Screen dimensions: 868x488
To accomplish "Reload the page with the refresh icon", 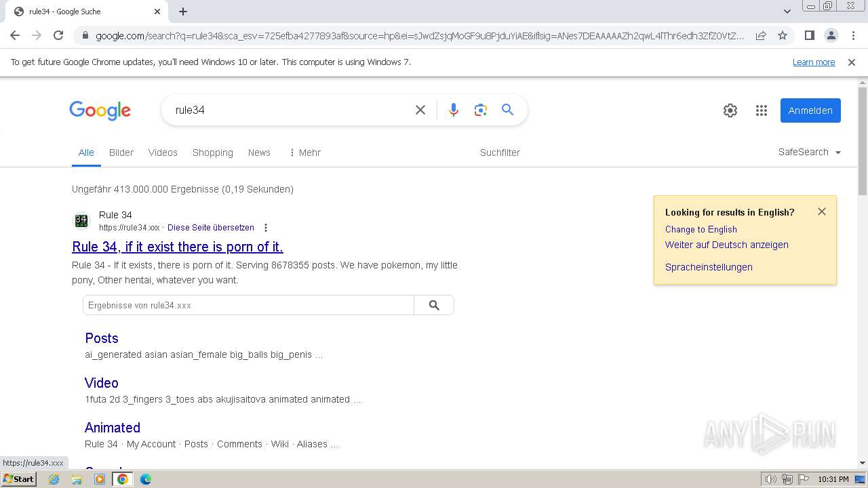I will click(x=58, y=35).
